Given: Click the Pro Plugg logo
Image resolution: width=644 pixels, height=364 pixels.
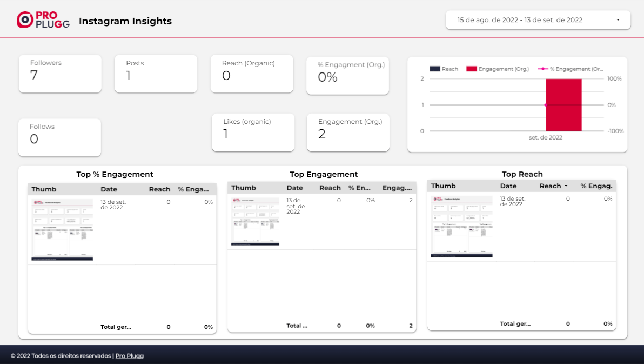Looking at the screenshot, I should coord(43,20).
